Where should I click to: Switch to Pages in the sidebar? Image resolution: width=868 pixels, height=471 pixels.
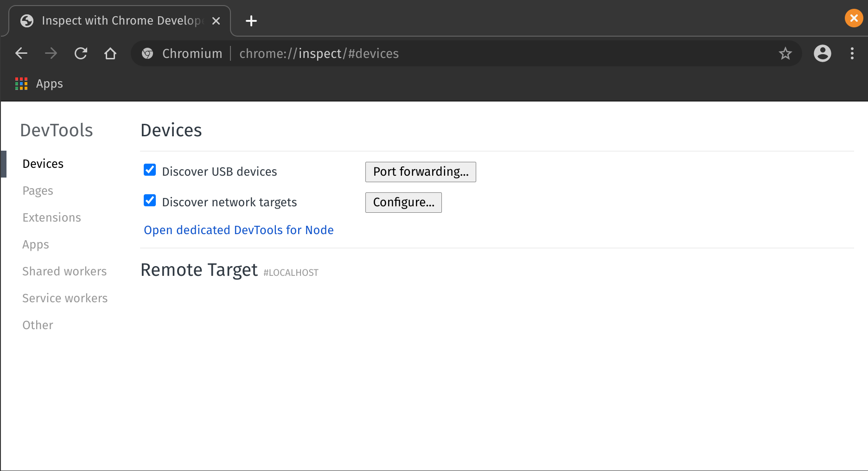click(x=38, y=191)
